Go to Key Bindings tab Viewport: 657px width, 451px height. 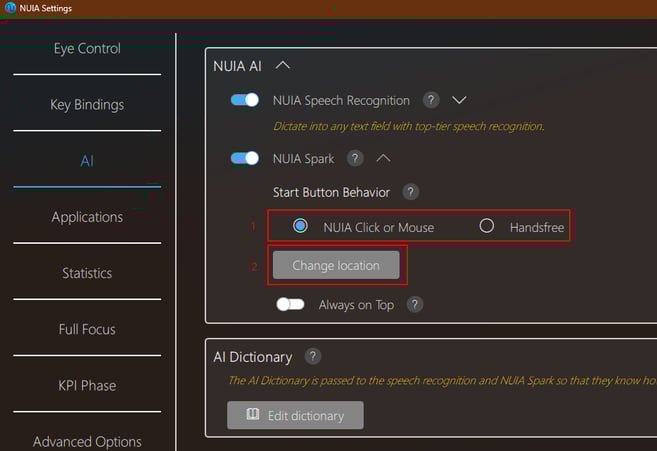coord(87,104)
